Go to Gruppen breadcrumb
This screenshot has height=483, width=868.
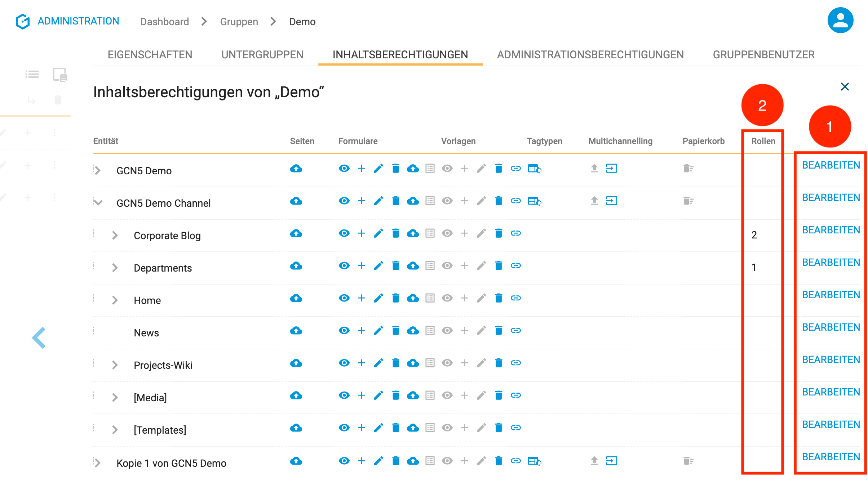click(239, 22)
